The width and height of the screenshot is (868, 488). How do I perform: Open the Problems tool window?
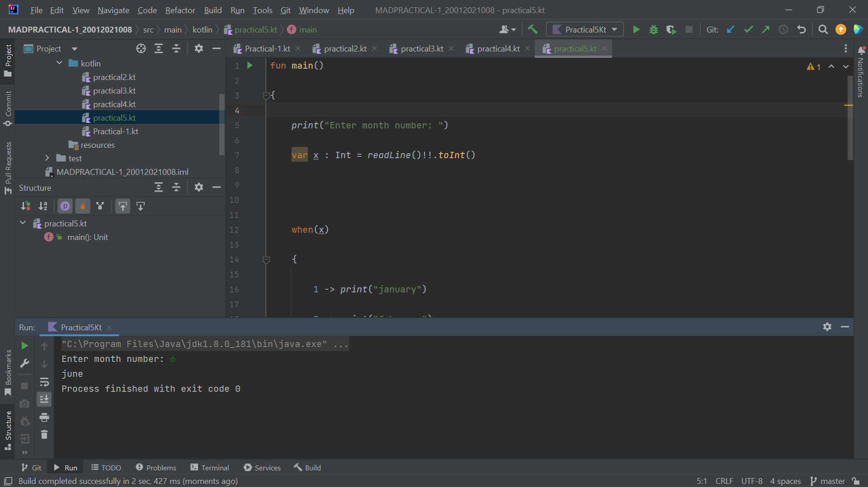point(156,468)
